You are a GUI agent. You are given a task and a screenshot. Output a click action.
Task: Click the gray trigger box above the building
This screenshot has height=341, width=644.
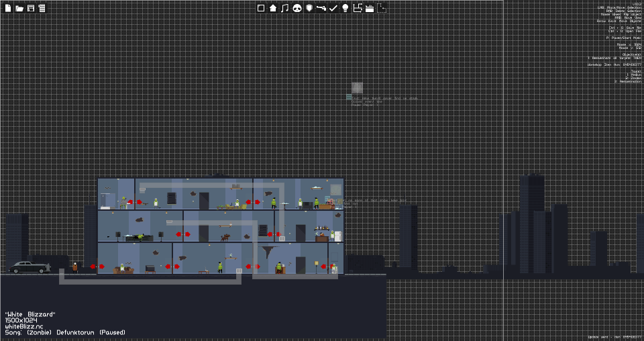click(357, 87)
